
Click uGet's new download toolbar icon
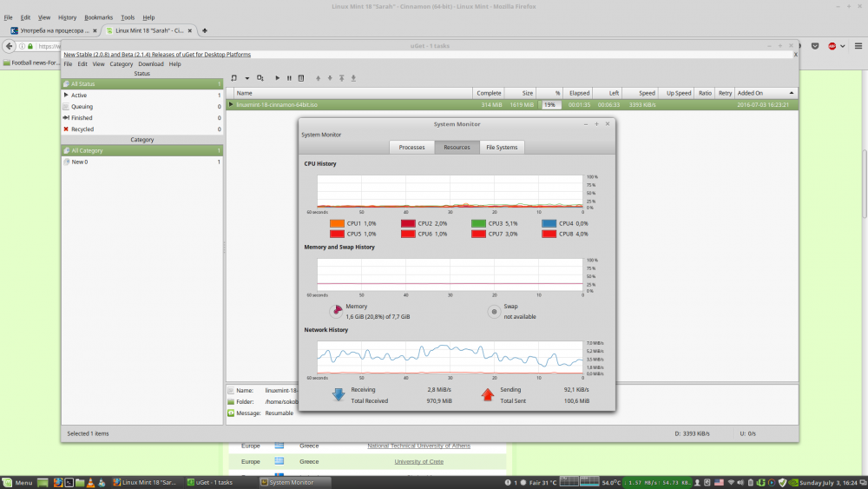234,78
